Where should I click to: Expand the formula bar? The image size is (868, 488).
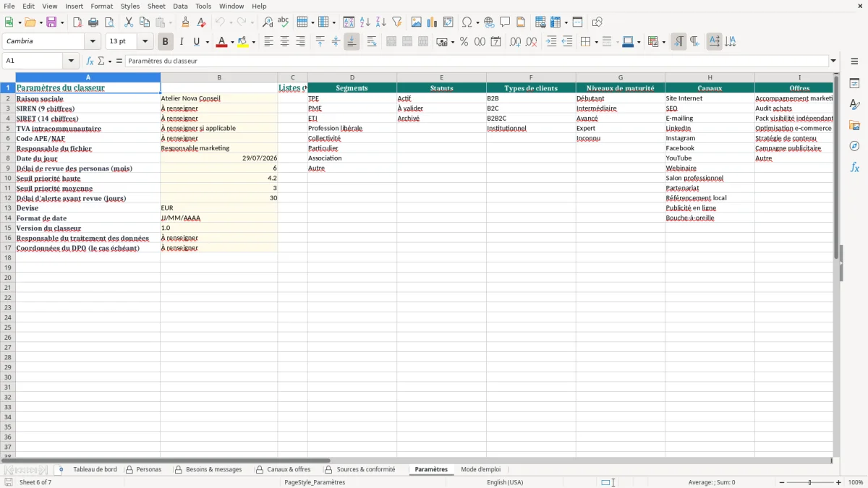coord(833,61)
